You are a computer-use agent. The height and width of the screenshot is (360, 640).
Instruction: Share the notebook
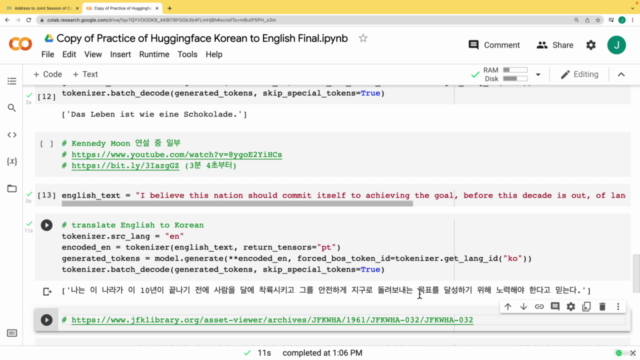[555, 45]
